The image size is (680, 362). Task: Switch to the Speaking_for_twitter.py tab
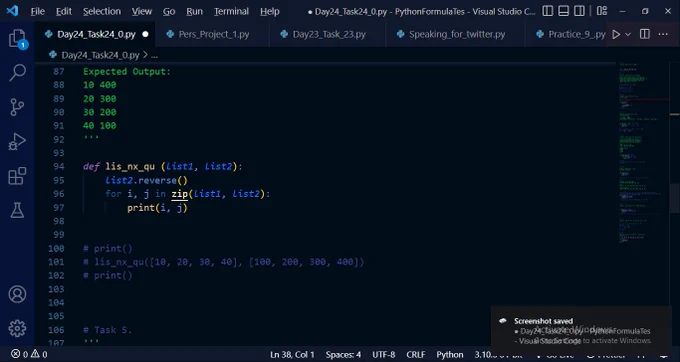(x=455, y=34)
